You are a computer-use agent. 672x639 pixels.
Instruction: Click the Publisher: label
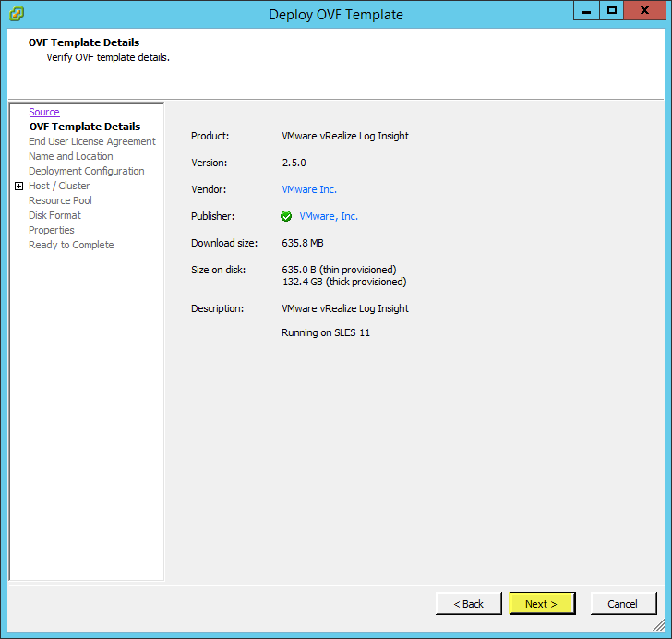tap(213, 216)
